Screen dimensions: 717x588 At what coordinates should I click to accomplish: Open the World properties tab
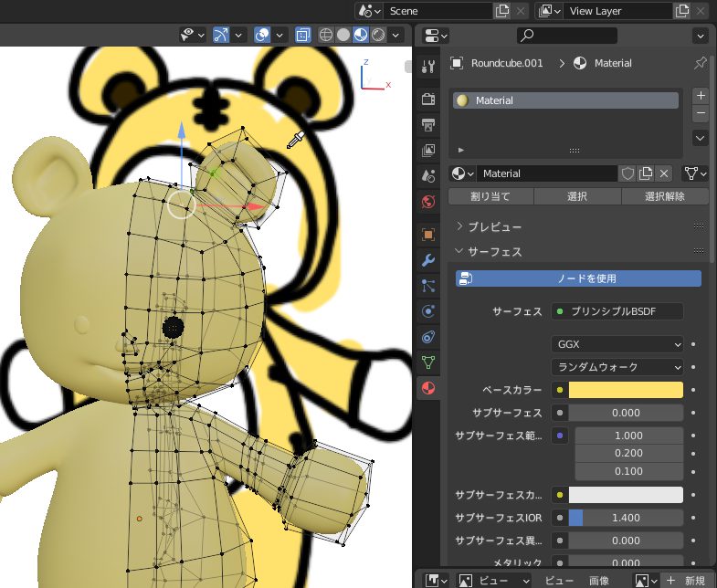pyautogui.click(x=427, y=202)
